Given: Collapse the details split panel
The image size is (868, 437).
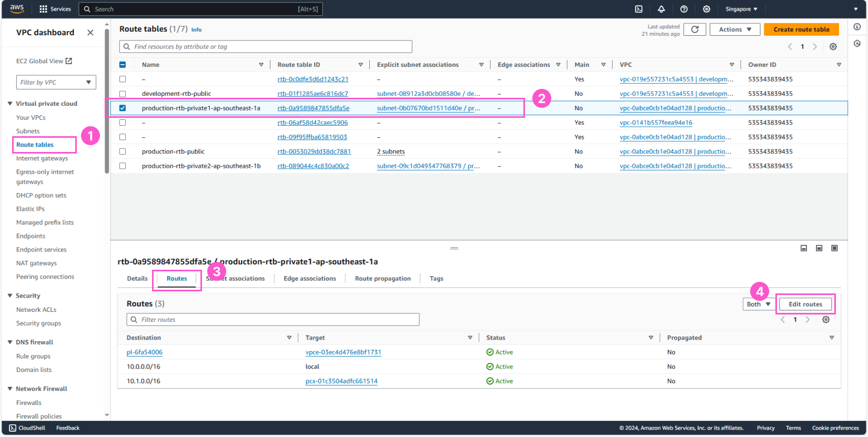Looking at the screenshot, I should [x=804, y=248].
